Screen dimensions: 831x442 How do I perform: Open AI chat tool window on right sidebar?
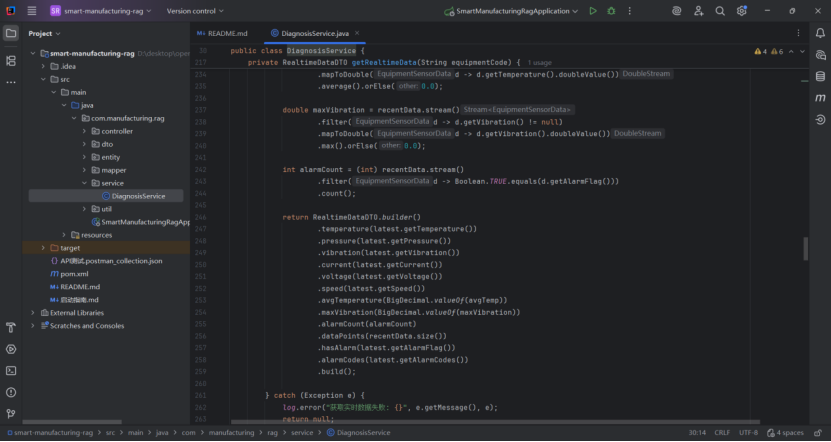pos(820,55)
